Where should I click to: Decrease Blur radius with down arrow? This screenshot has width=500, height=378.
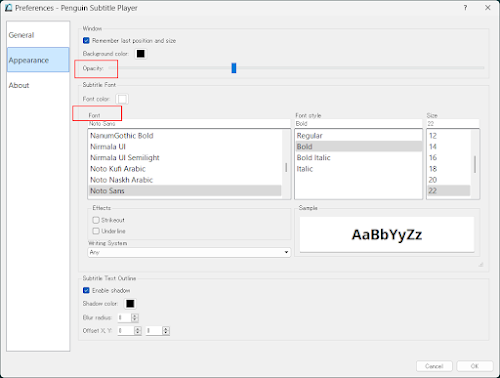pyautogui.click(x=135, y=320)
